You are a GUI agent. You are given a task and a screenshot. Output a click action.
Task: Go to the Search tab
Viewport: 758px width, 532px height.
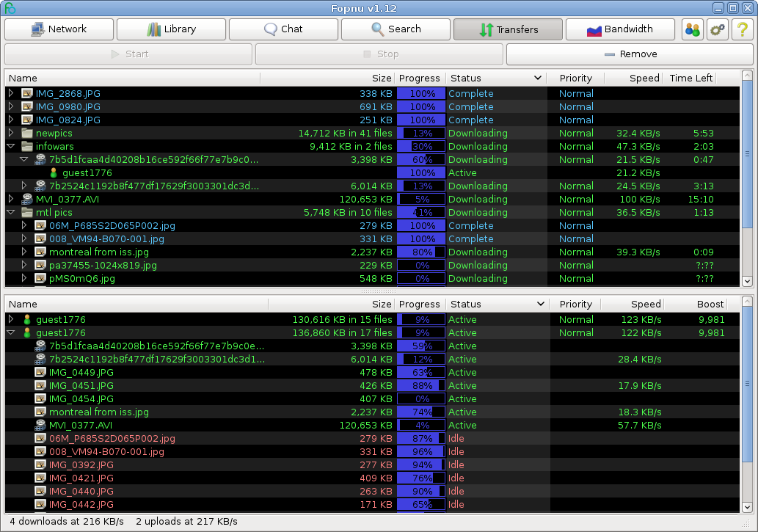(396, 29)
